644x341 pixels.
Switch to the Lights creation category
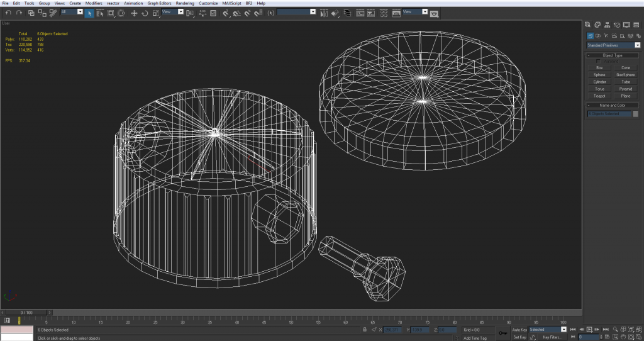pos(606,36)
